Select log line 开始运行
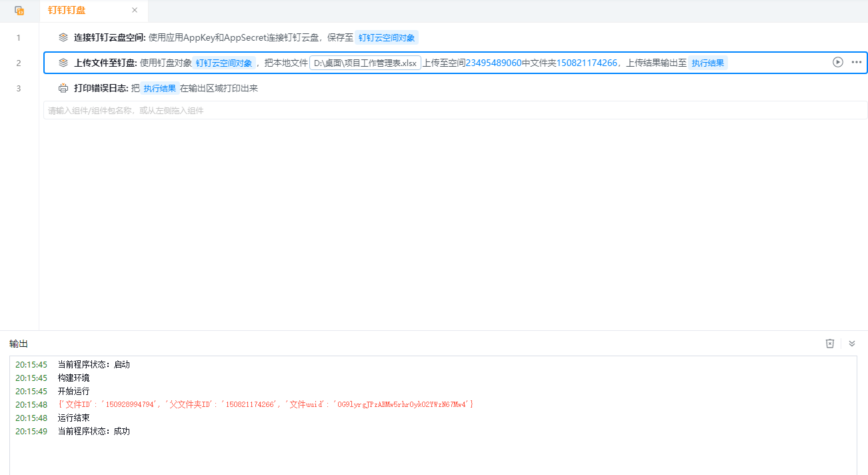The width and height of the screenshot is (868, 475). point(74,391)
